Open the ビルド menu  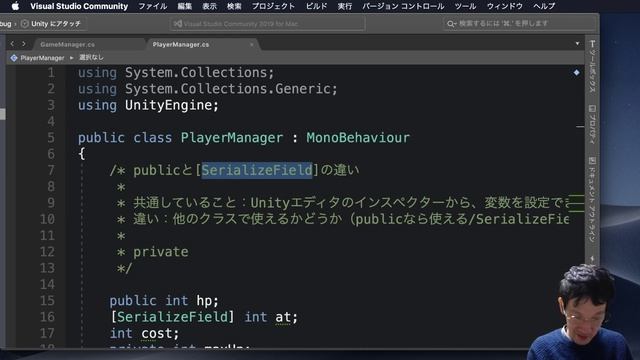point(316,6)
